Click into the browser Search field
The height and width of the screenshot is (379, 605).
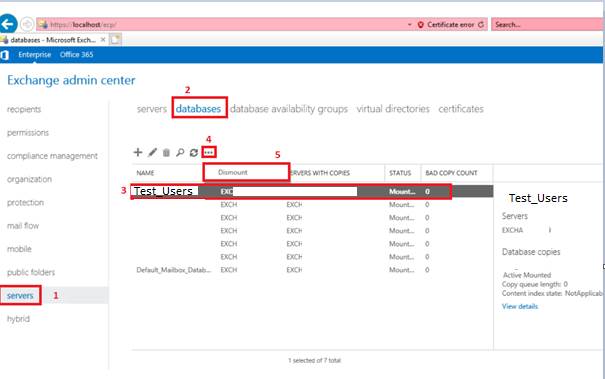[547, 24]
